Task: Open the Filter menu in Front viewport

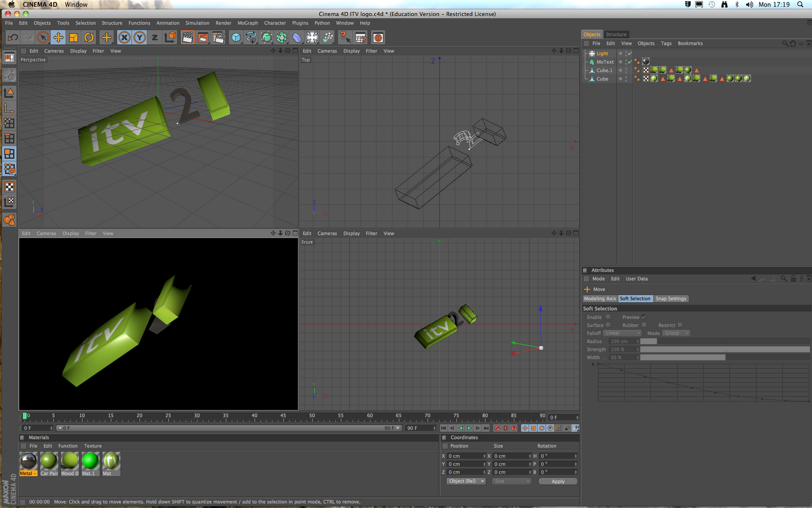Action: 371,234
